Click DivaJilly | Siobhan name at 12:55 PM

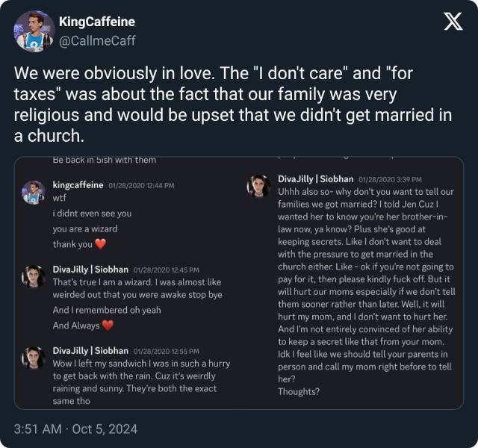[x=91, y=351]
